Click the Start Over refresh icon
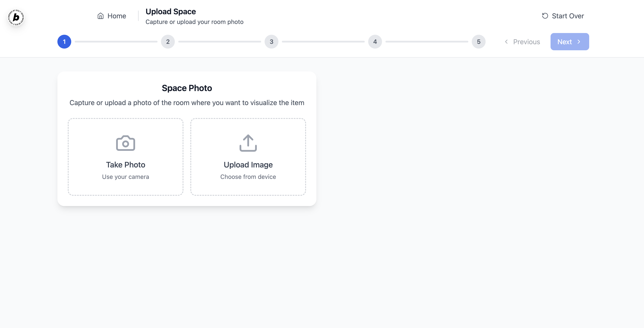 (545, 16)
